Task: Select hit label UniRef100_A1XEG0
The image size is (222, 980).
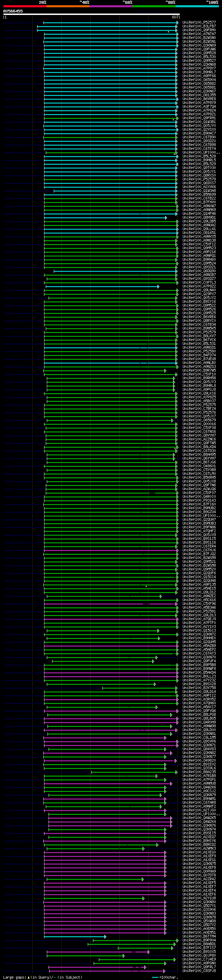Action: click(199, 852)
